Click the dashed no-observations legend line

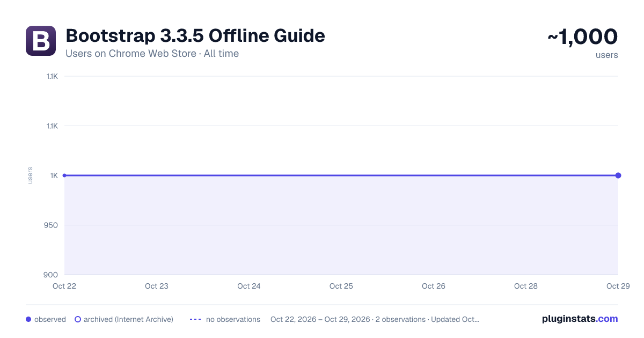(x=195, y=319)
